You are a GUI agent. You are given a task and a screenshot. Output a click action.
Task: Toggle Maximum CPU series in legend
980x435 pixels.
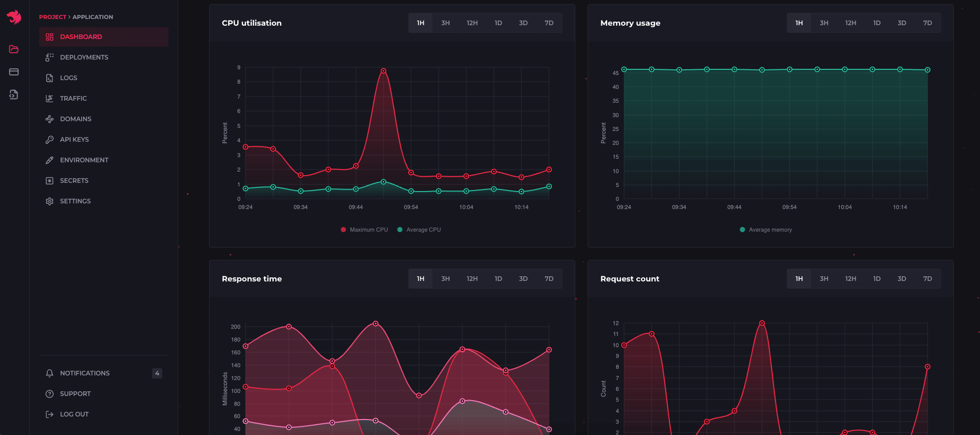[364, 230]
